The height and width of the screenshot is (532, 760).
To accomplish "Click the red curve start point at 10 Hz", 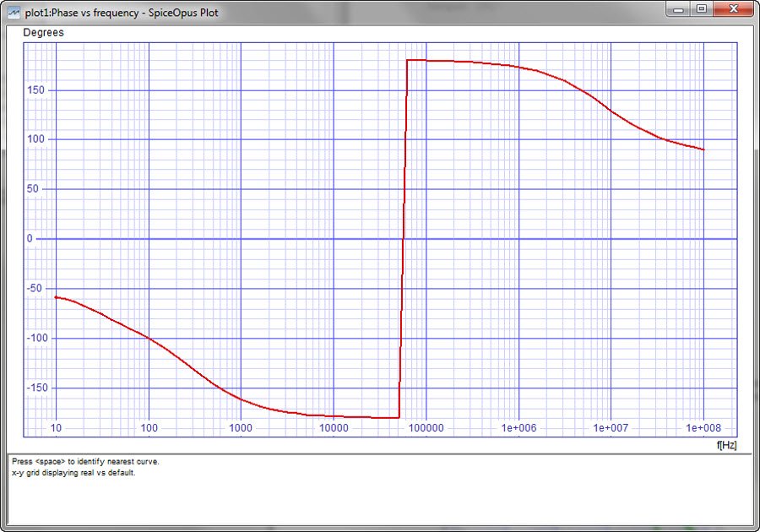I will [57, 297].
